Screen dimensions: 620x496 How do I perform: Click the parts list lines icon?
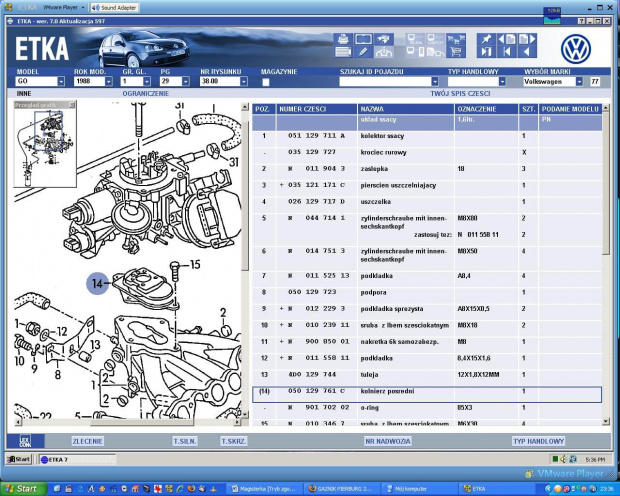[x=343, y=52]
